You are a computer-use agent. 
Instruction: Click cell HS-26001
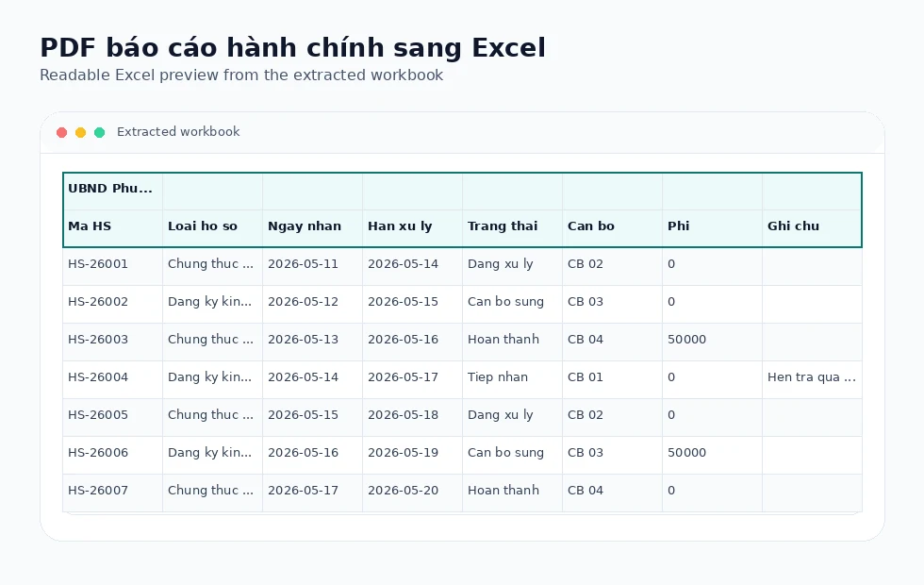click(x=112, y=266)
